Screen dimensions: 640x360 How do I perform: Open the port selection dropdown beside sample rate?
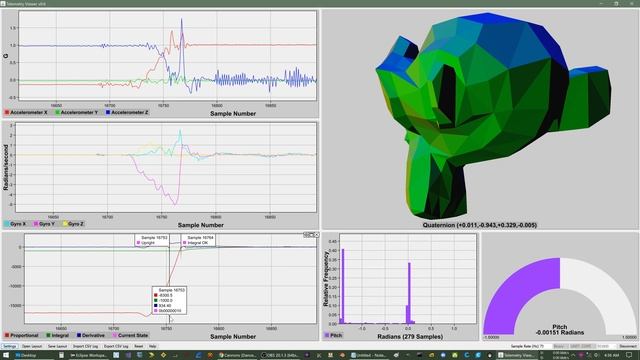point(560,346)
